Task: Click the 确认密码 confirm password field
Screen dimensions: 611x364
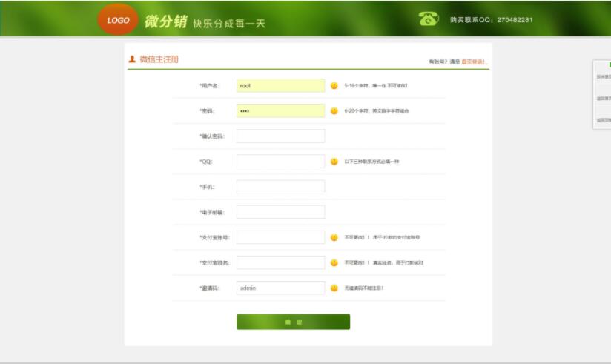Action: pyautogui.click(x=280, y=136)
